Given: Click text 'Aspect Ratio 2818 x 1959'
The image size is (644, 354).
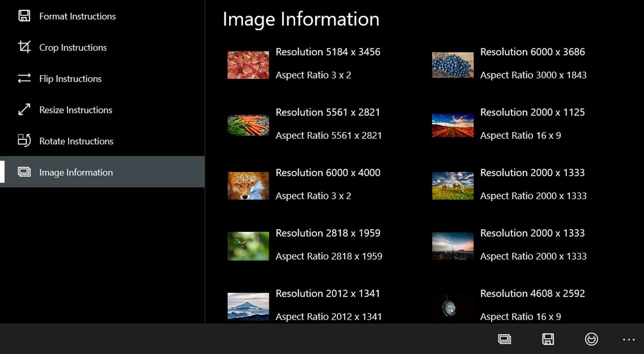Looking at the screenshot, I should click(x=329, y=256).
